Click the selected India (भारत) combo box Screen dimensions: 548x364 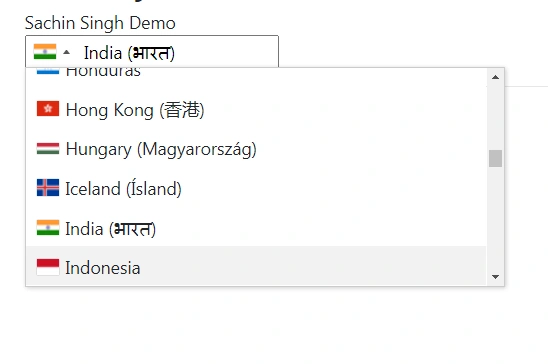coord(152,51)
